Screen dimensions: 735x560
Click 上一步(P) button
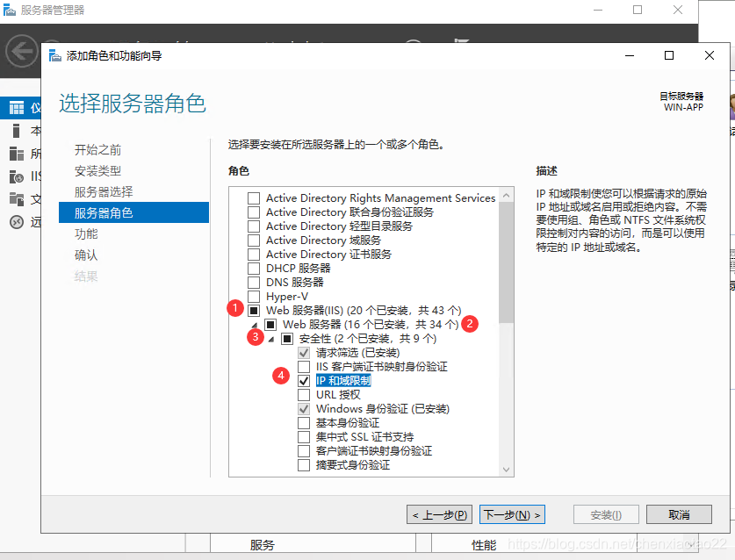click(439, 515)
